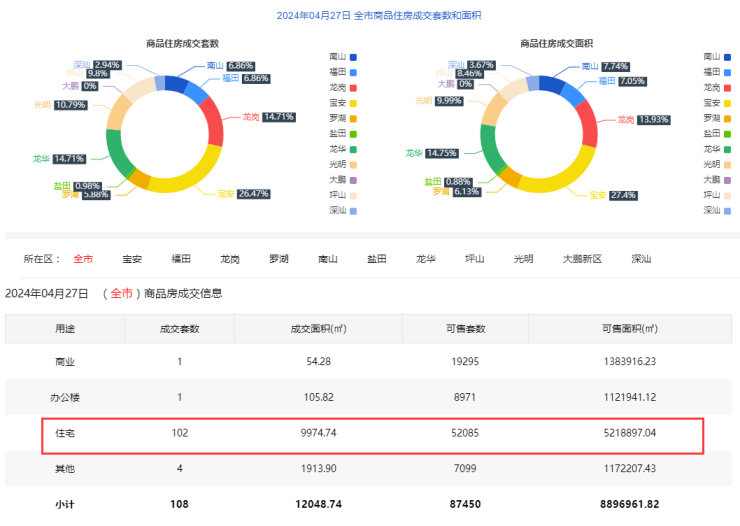Screen dimensions: 740x526
Task: Select the 住宅 cell in the table
Action: point(65,435)
